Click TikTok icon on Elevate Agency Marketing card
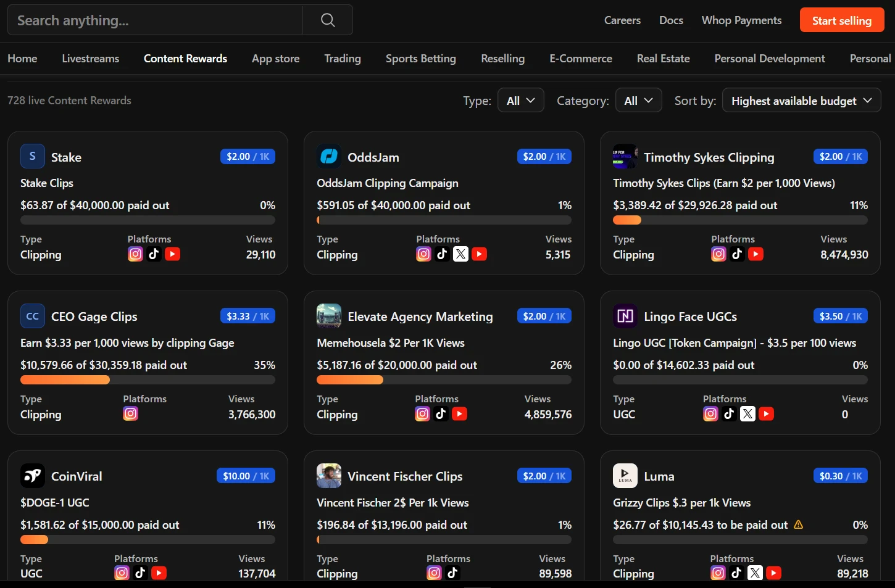 [441, 414]
